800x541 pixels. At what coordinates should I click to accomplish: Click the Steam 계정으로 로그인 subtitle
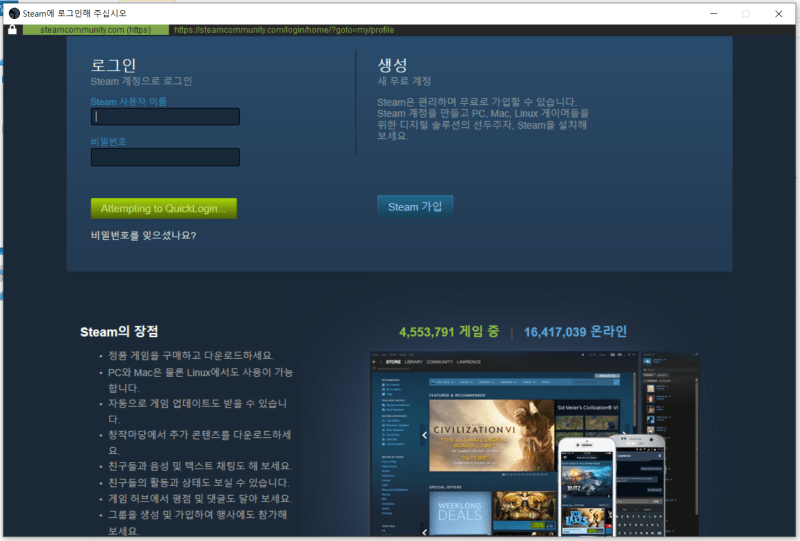point(141,81)
